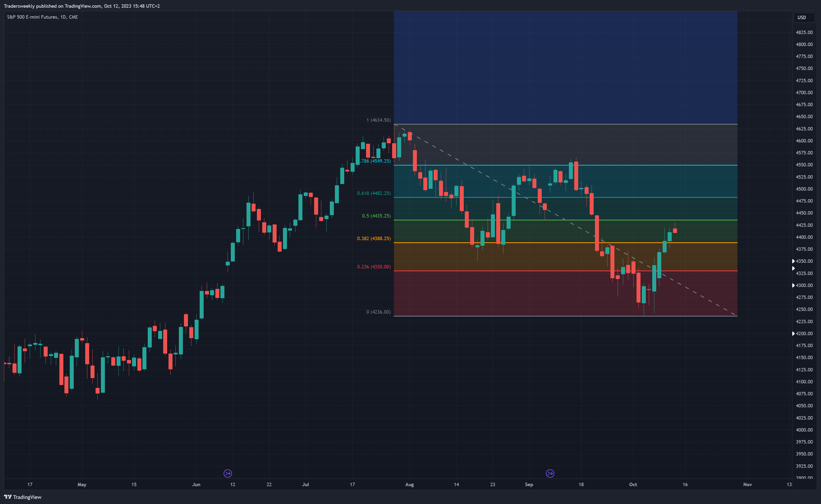821x504 pixels.
Task: Click the 4650.00 price axis label
Action: coord(804,117)
